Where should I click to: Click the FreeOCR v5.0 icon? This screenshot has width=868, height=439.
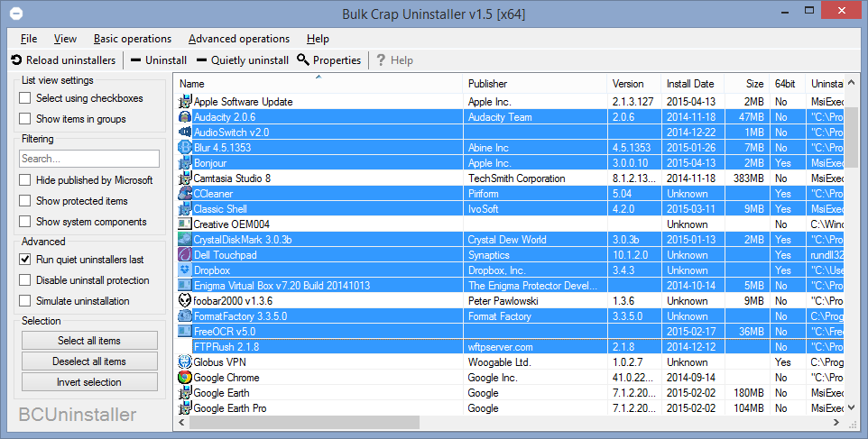[x=185, y=332]
